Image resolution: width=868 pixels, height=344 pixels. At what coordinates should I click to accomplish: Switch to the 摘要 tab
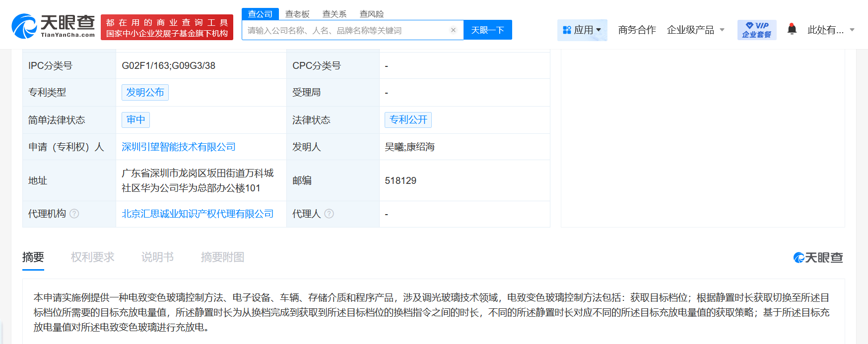33,257
